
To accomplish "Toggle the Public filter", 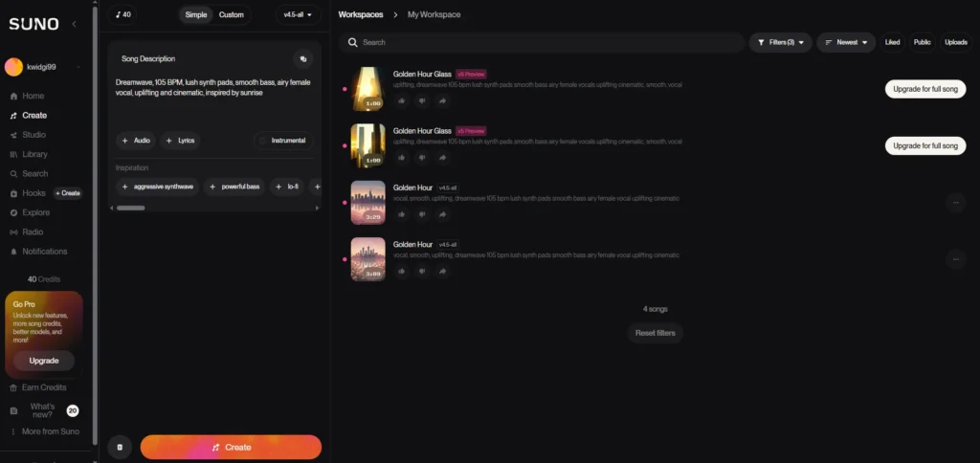I will [x=922, y=42].
